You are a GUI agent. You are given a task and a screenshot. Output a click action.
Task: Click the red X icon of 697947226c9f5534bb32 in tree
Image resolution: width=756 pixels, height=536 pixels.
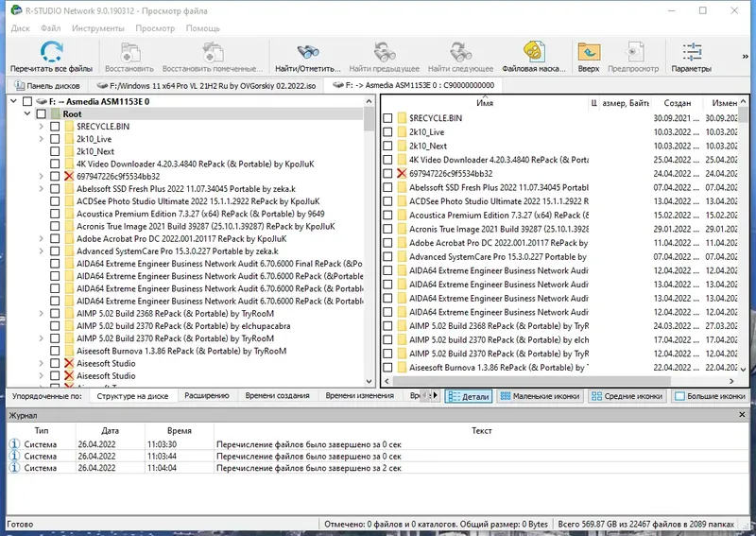tap(68, 176)
